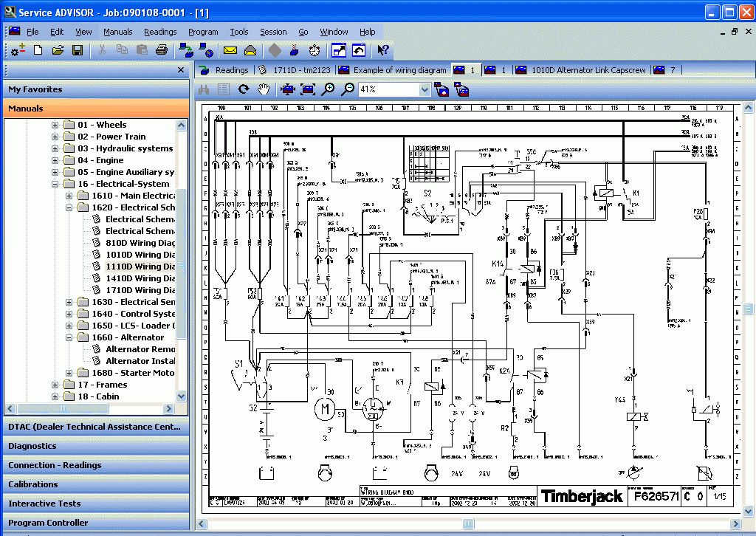Switch to the Readings tab
Image resolution: width=756 pixels, height=536 pixels.
pos(224,70)
